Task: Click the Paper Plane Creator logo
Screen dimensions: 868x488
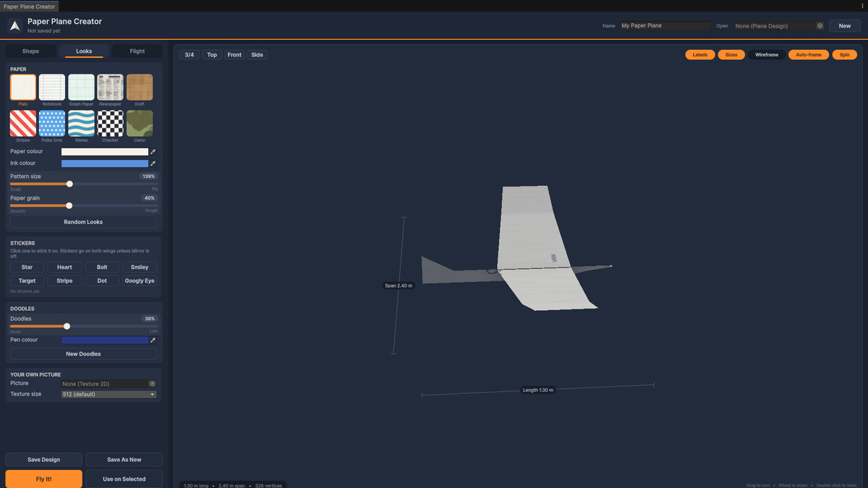Action: click(15, 25)
